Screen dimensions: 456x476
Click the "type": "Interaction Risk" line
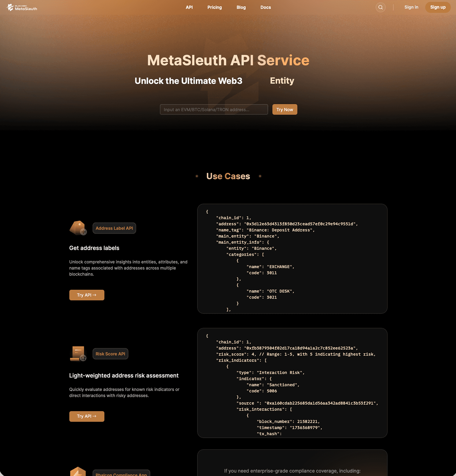click(270, 373)
